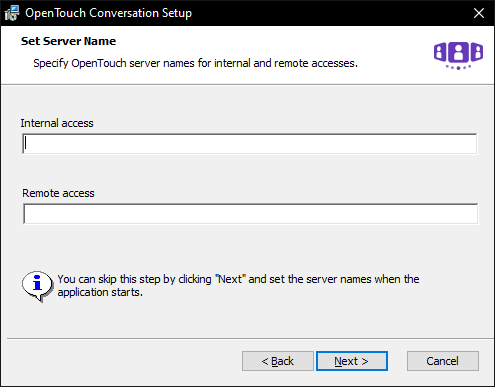This screenshot has height=387, width=495.
Task: Click the blue info speech bubble icon
Action: point(37,286)
